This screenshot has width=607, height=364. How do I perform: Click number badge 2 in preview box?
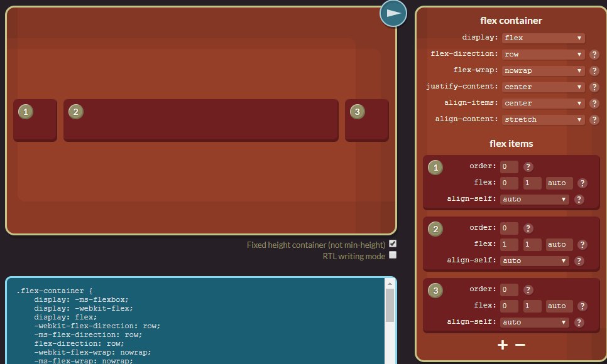tap(76, 112)
